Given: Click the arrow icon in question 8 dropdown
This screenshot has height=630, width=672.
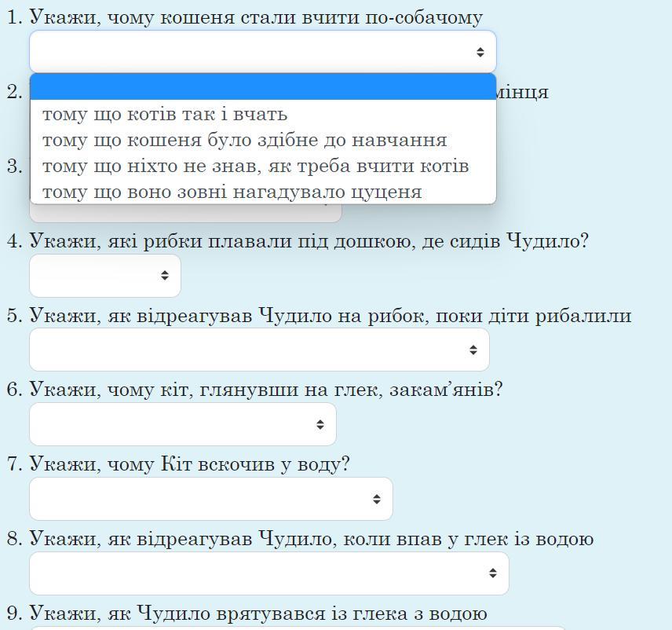Looking at the screenshot, I should (493, 573).
